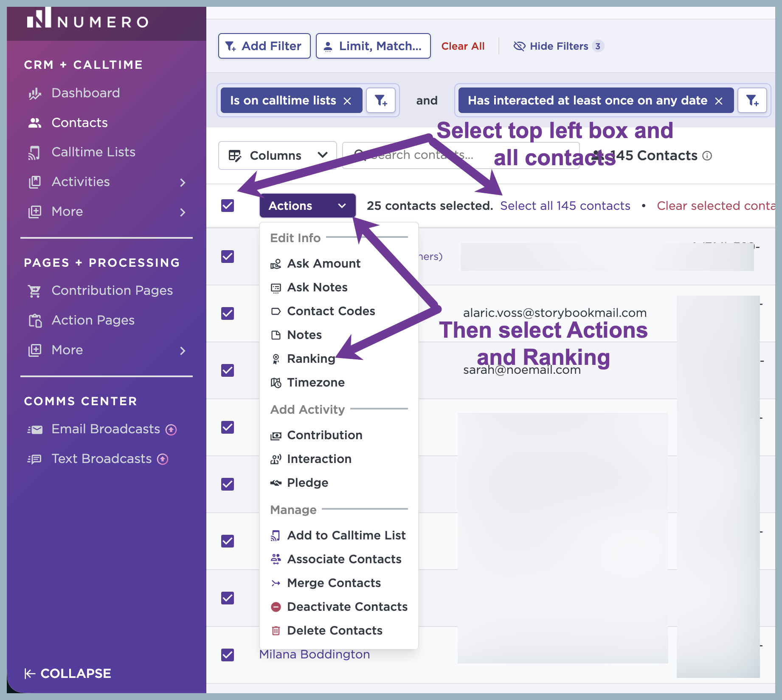Viewport: 782px width, 700px height.
Task: Click the Text Broadcasts message icon
Action: point(35,459)
